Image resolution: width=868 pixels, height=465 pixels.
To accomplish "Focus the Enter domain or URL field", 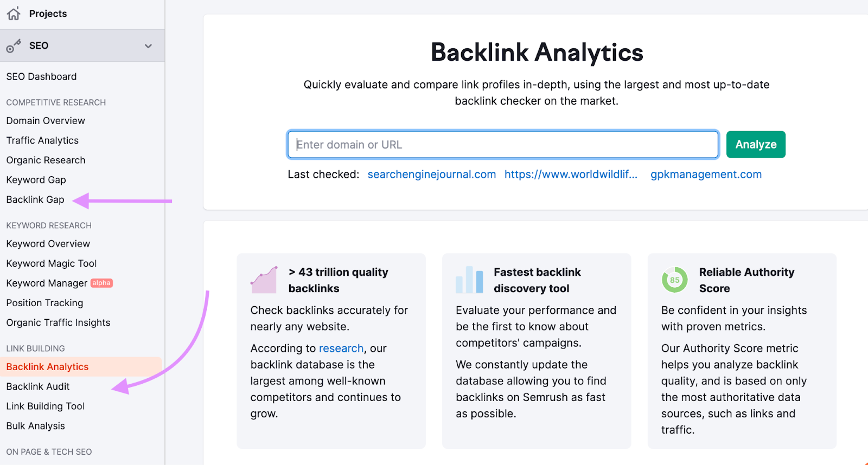I will (x=503, y=145).
